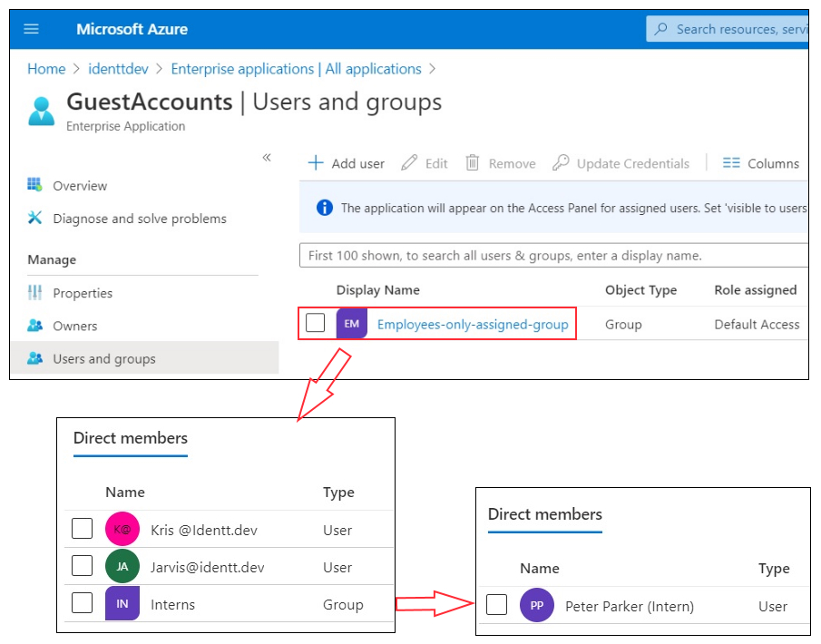Click the search magnifier icon
This screenshot has width=821, height=644.
661,28
